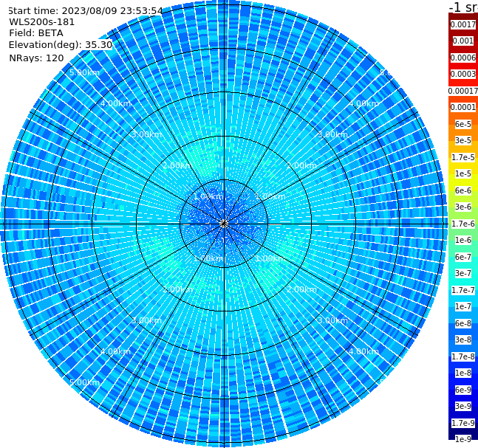This screenshot has width=478, height=448.
Task: Click the 3e-9 colorbar label
Action: pyautogui.click(x=463, y=406)
